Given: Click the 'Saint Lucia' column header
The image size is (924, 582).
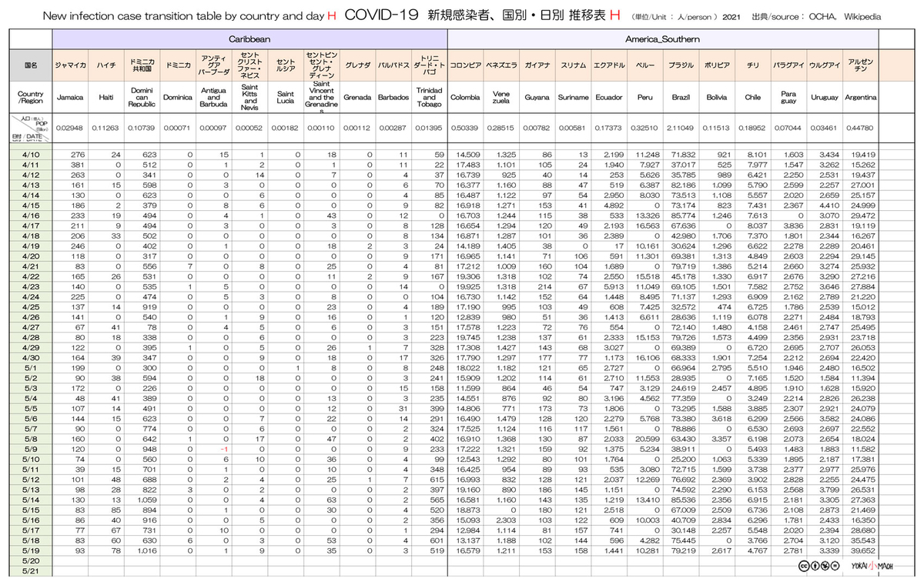Looking at the screenshot, I should point(285,98).
